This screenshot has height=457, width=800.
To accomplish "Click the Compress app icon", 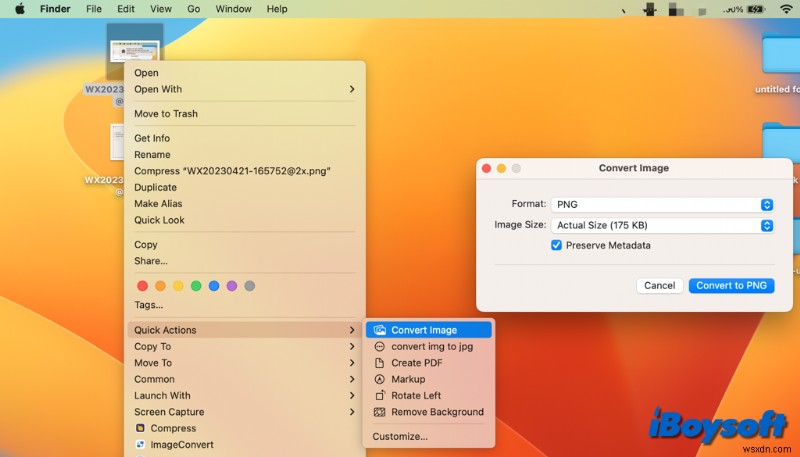I will (140, 428).
